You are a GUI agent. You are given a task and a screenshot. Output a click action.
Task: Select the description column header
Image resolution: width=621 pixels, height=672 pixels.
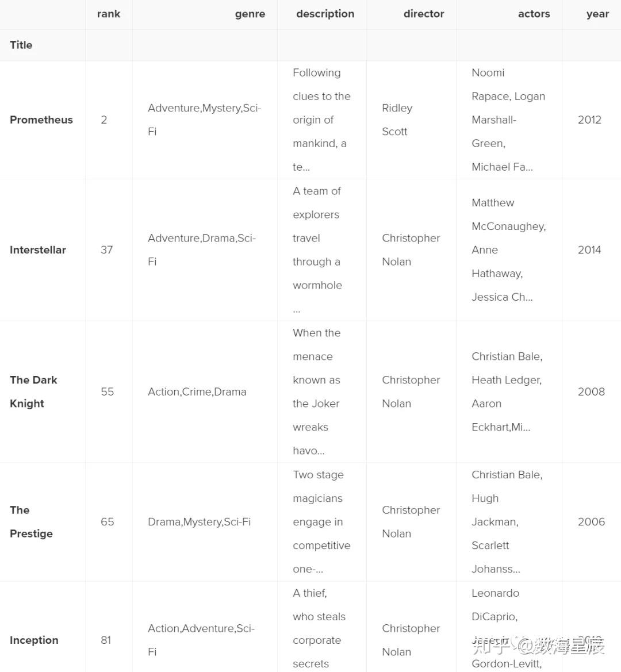(325, 14)
